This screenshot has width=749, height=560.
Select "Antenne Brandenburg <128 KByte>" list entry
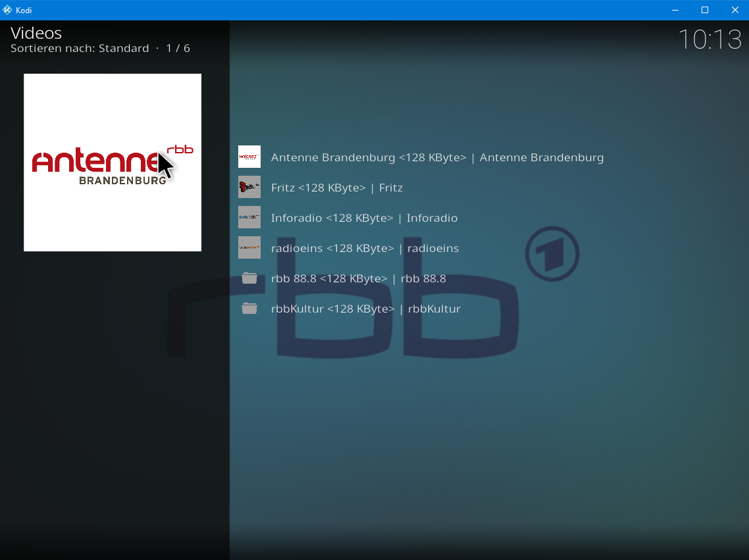click(437, 157)
